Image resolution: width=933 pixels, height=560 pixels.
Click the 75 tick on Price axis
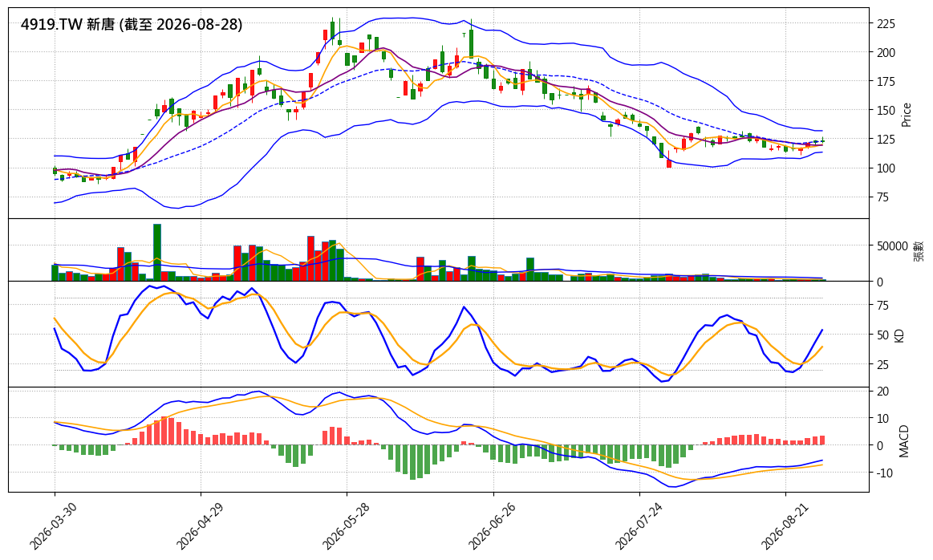[x=883, y=197]
